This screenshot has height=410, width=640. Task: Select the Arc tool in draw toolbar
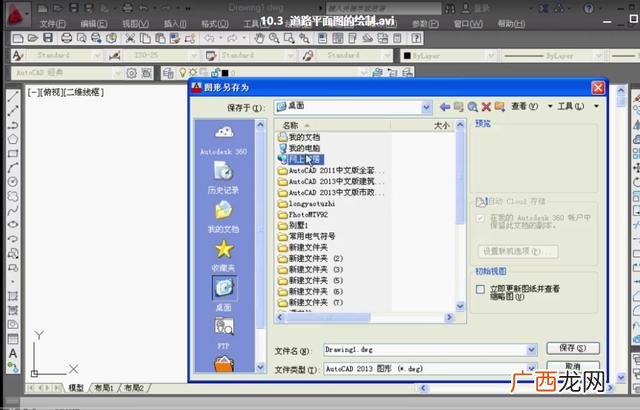click(x=13, y=167)
